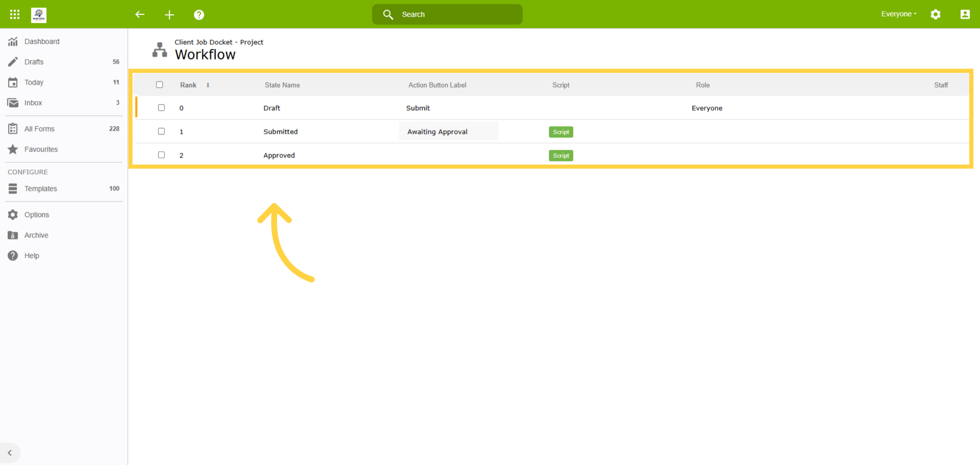Click the company logo thumbnail

click(x=39, y=15)
